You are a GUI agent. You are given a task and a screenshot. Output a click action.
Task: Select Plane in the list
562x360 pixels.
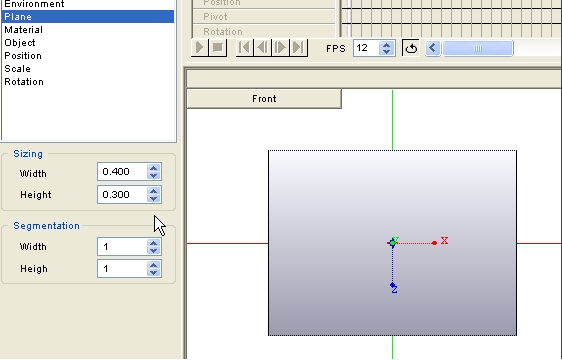[88, 16]
